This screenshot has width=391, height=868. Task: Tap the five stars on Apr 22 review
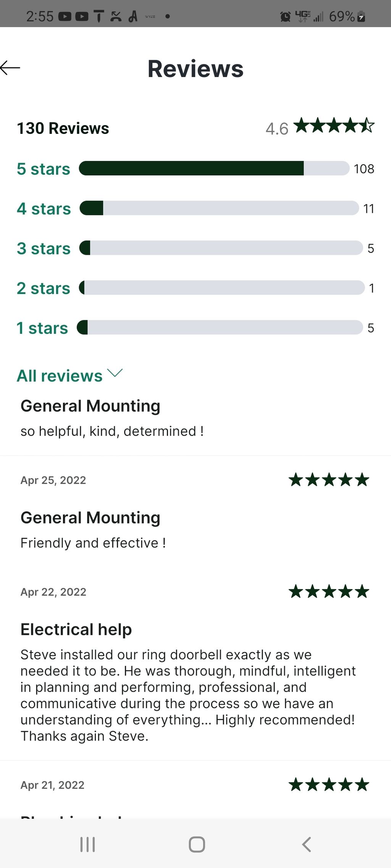329,592
